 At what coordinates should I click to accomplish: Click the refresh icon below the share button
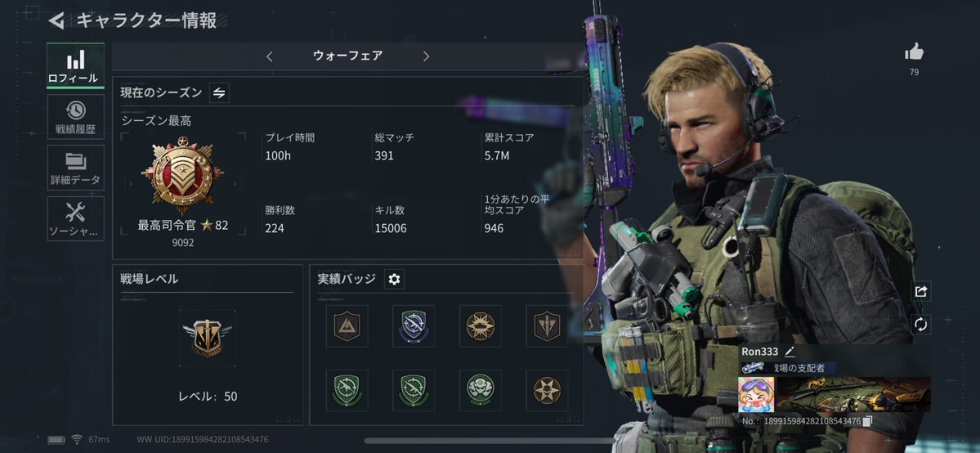coord(920,324)
